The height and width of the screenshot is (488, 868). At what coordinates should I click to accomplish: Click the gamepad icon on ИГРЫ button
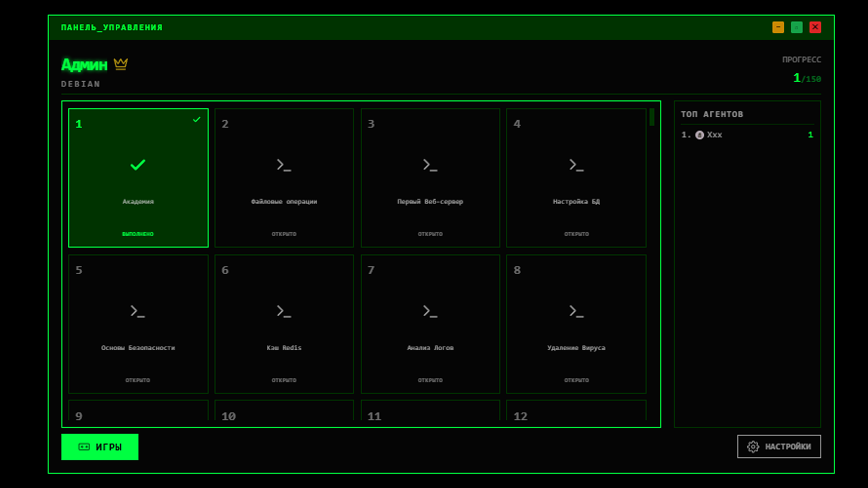[x=83, y=447]
